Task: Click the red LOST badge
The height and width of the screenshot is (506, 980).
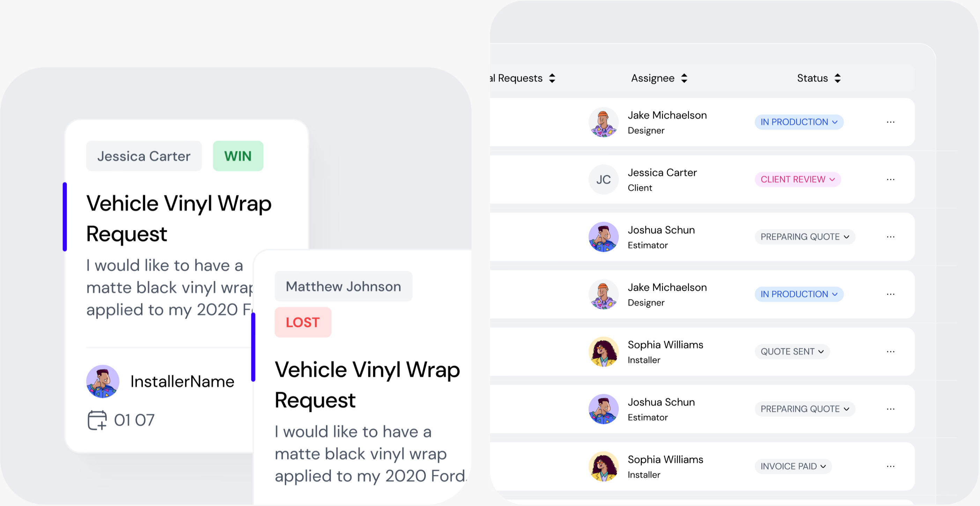Action: [x=303, y=322]
